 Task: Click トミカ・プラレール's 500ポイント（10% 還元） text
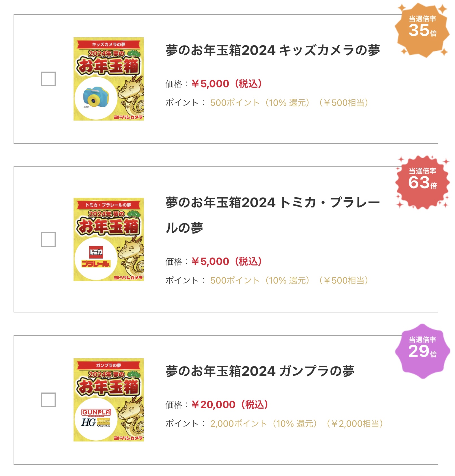coord(260,280)
